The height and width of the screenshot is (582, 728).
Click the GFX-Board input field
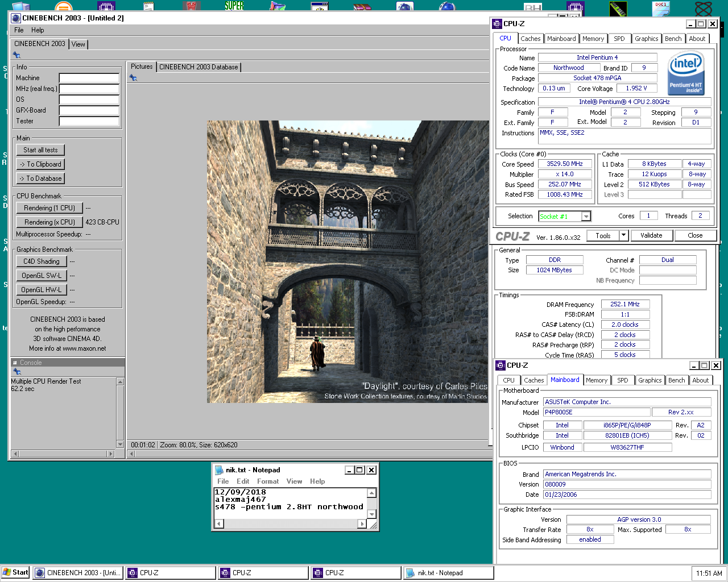click(x=89, y=110)
